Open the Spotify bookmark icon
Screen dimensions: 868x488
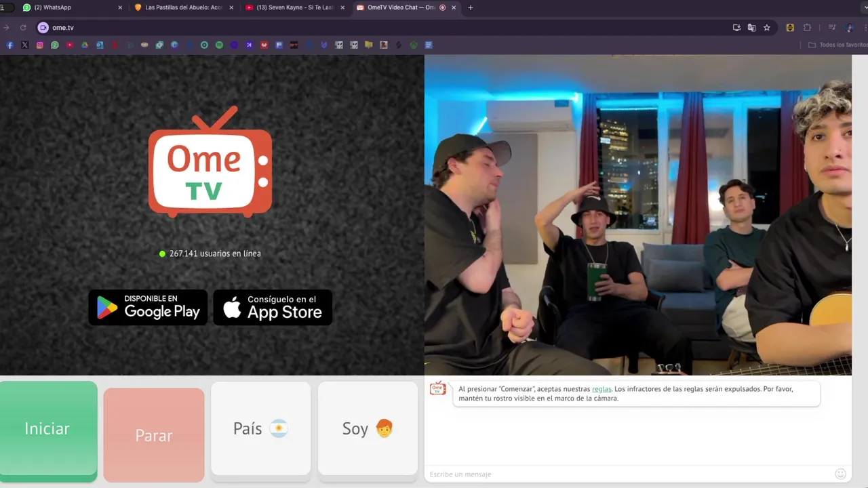click(x=219, y=45)
